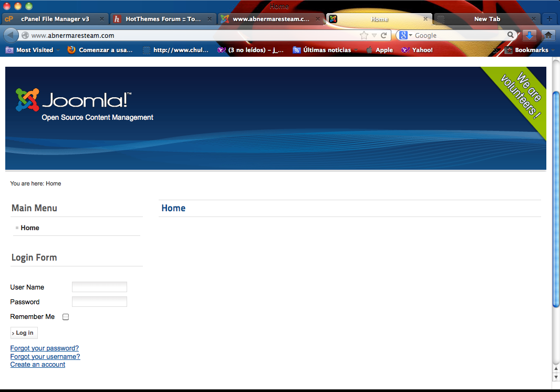Open the Downloads arrow button

(530, 35)
